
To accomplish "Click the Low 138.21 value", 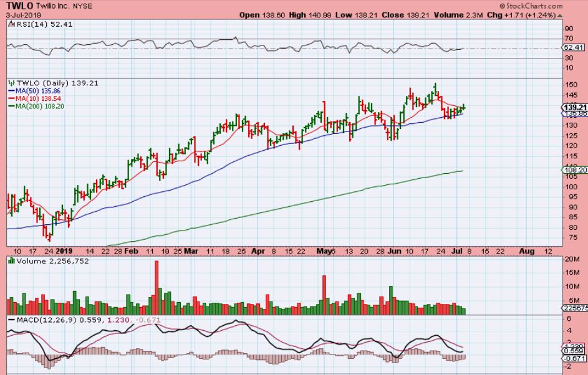I will (x=356, y=16).
